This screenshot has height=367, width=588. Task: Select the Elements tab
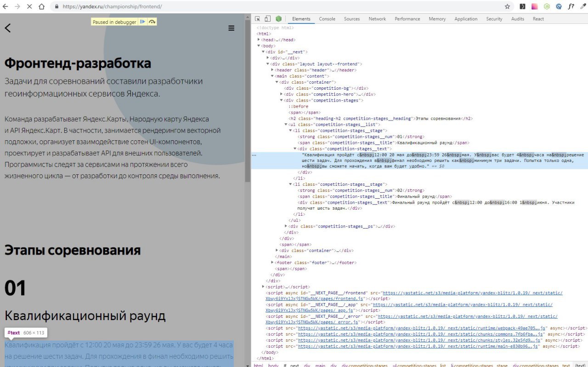pos(301,19)
